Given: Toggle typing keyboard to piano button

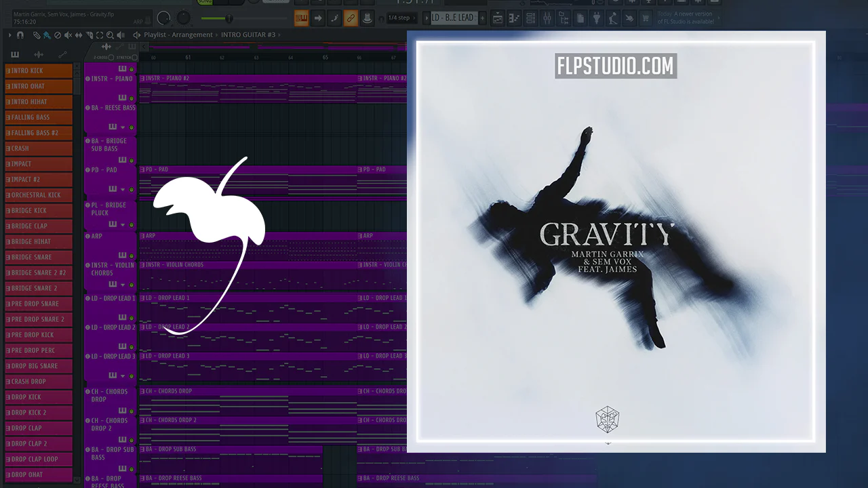Looking at the screenshot, I should click(x=301, y=18).
